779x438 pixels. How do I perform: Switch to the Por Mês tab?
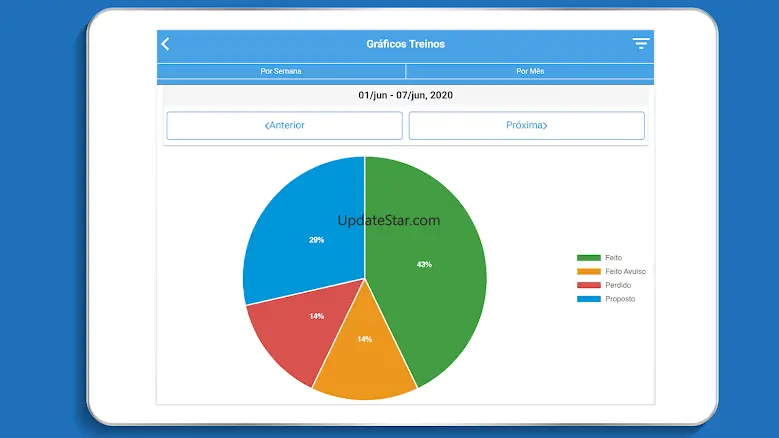click(529, 72)
